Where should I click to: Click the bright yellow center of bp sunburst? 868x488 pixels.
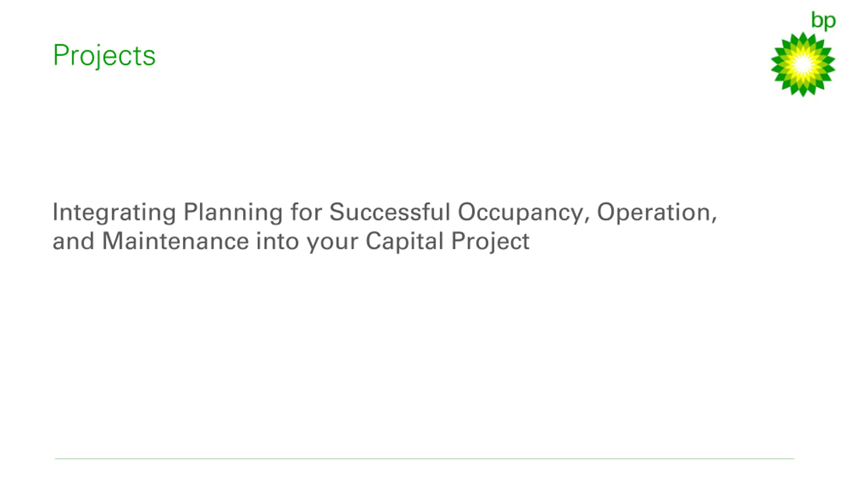[803, 64]
